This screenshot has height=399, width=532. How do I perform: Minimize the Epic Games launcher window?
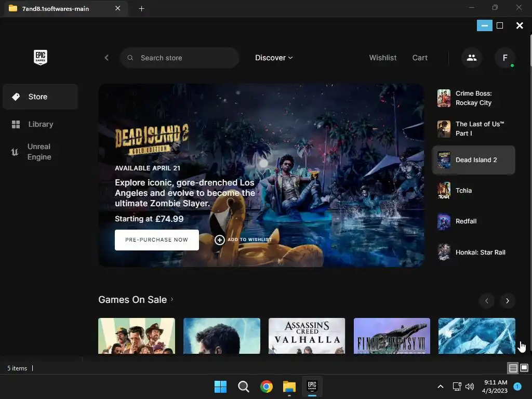[x=485, y=25]
